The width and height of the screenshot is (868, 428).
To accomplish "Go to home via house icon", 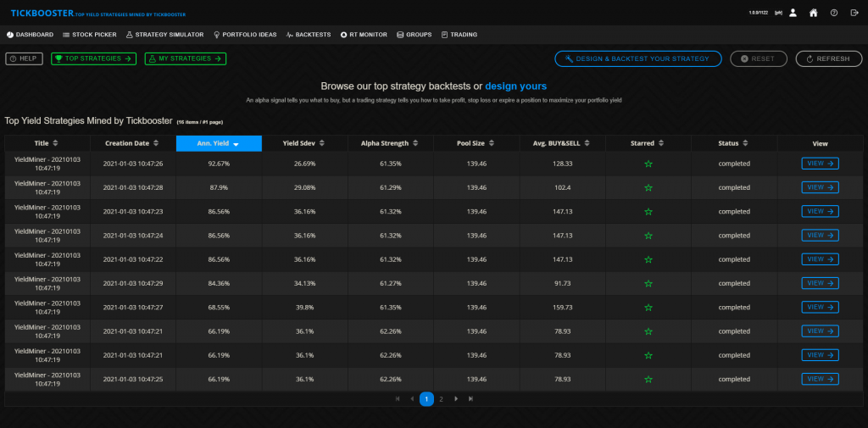I will tap(813, 13).
